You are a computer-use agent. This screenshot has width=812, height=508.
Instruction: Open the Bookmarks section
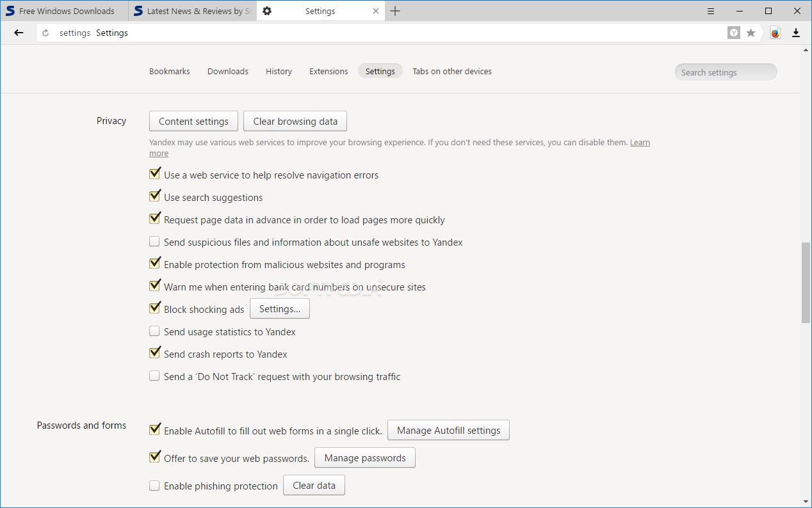(170, 71)
